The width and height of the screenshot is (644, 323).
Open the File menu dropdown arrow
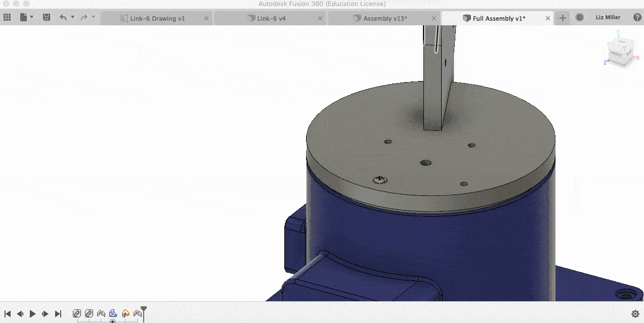(x=31, y=17)
